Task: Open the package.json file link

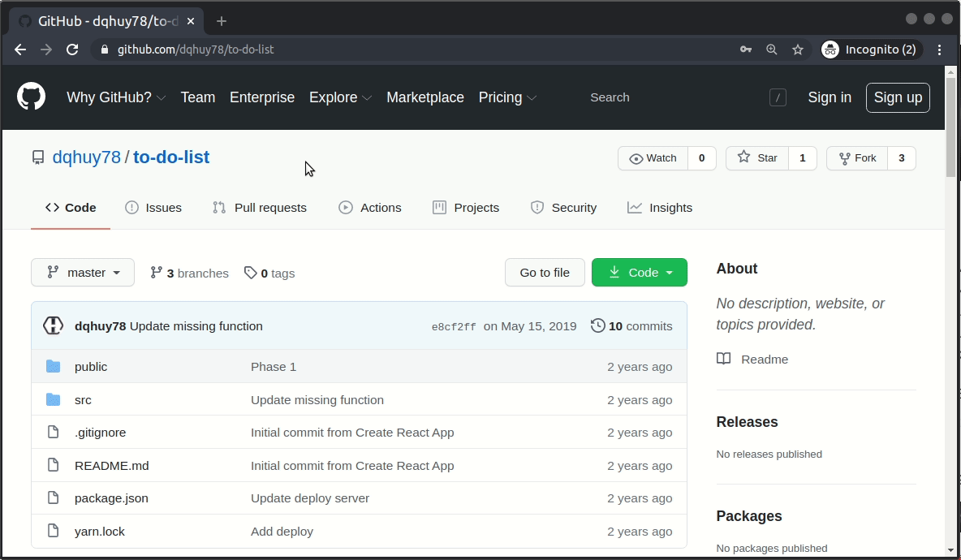Action: [x=111, y=498]
